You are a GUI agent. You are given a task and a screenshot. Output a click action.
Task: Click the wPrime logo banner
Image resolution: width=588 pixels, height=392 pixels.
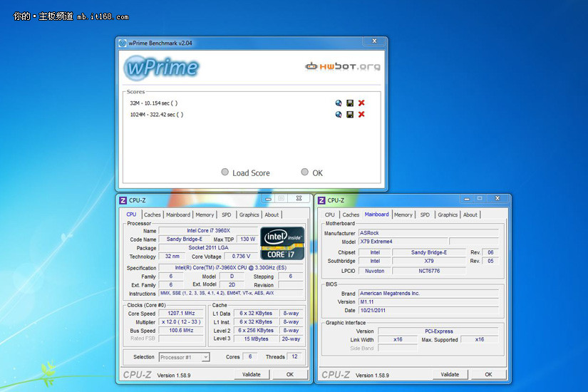[161, 68]
